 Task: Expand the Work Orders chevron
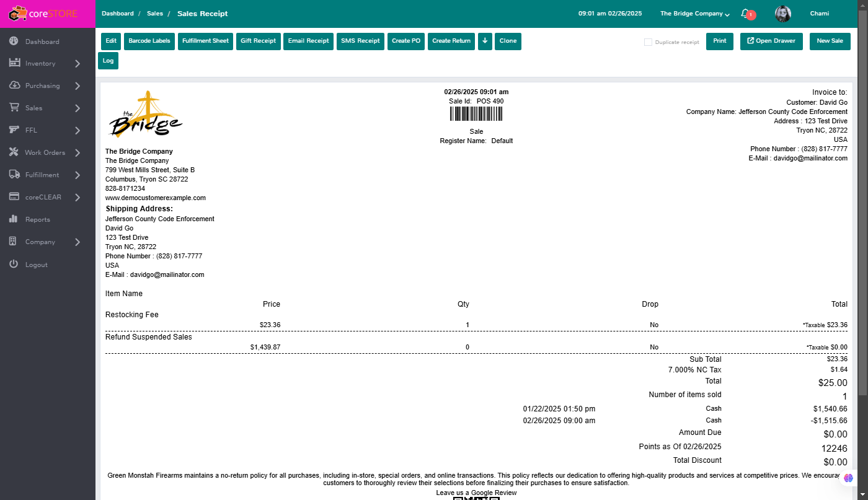(77, 152)
